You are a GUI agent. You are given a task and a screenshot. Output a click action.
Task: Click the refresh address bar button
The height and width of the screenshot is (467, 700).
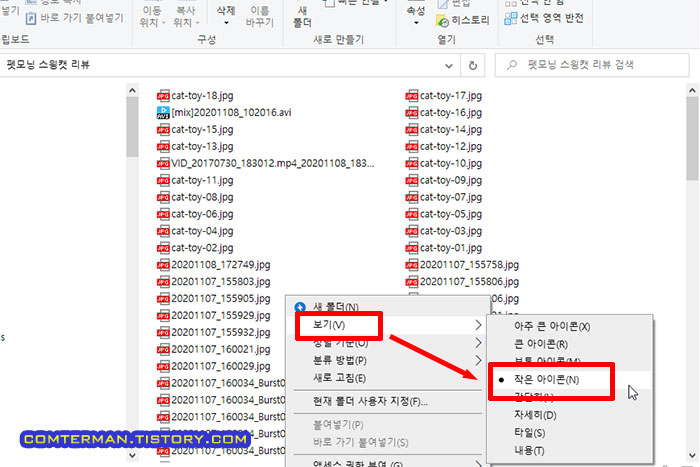click(473, 66)
